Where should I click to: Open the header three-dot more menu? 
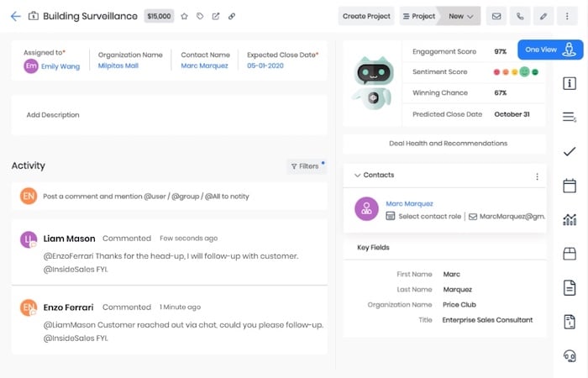pos(567,16)
